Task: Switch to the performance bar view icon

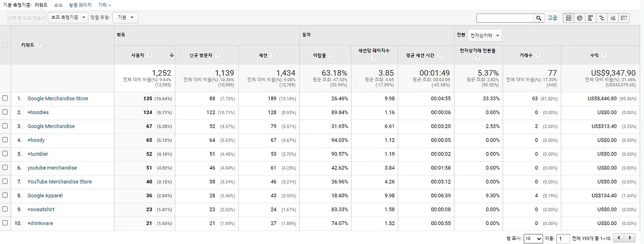Action: pyautogui.click(x=591, y=18)
